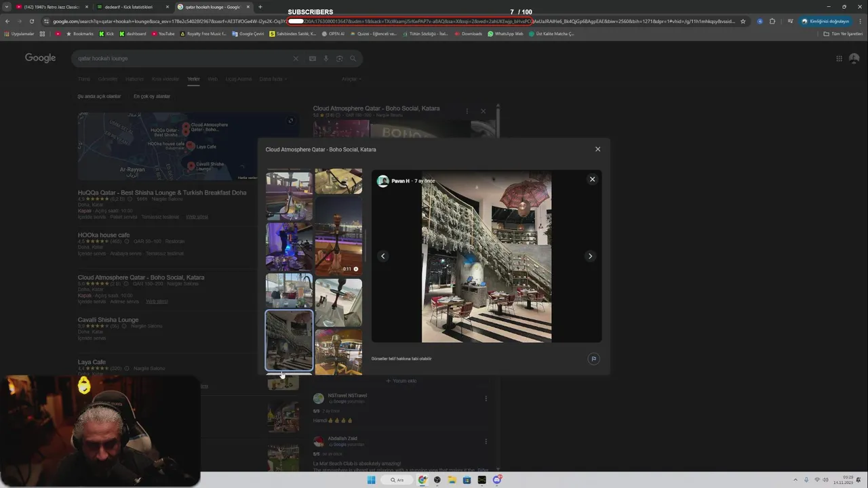Screen dimensions: 868x488
Task: Open the WhatsApp Web bookmark
Action: point(505,34)
